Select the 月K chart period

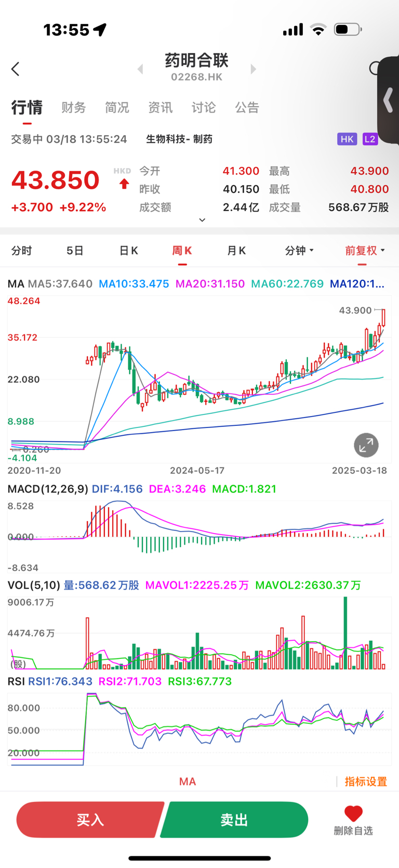(236, 251)
